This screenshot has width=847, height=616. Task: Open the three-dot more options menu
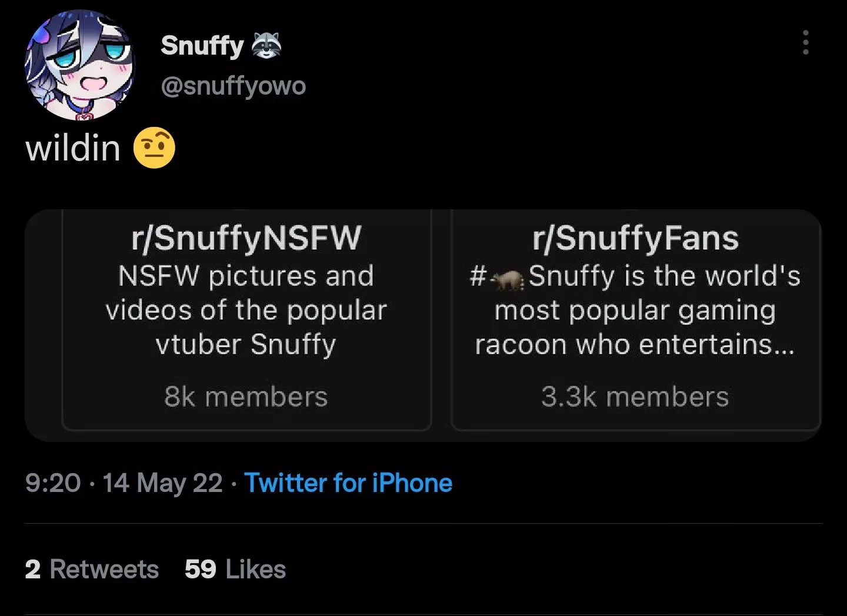(805, 43)
